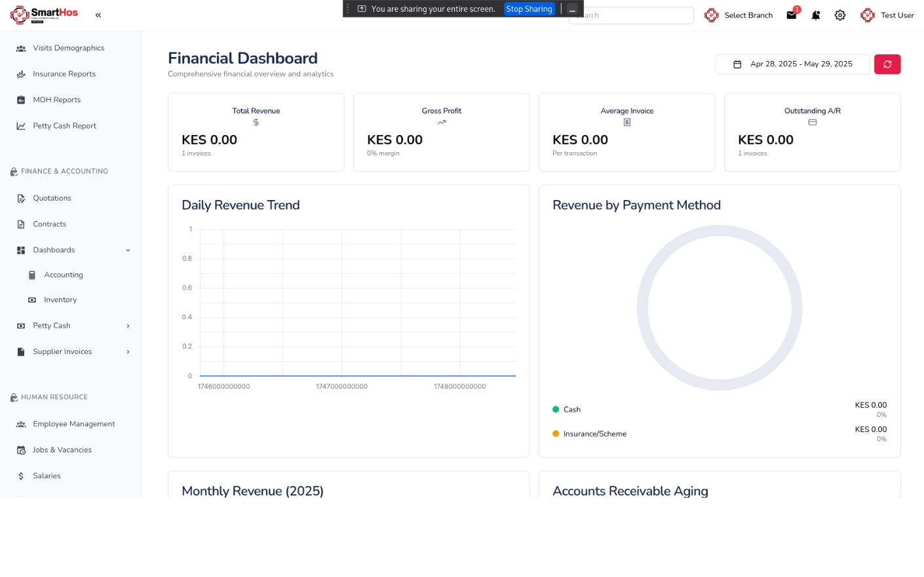This screenshot has width=924, height=577.
Task: Open the Accounting dashboard menu item
Action: coord(63,275)
